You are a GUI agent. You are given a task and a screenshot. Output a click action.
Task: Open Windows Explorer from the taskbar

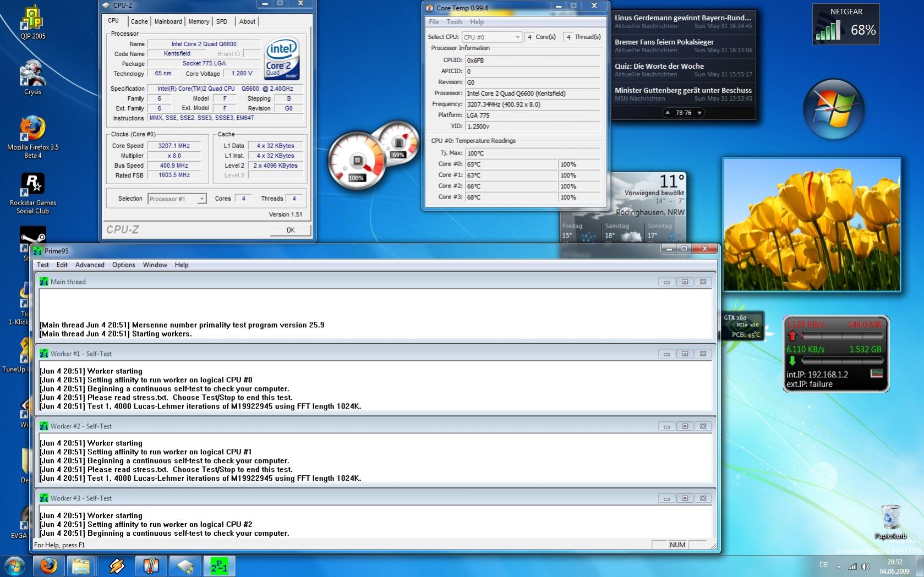pos(81,565)
